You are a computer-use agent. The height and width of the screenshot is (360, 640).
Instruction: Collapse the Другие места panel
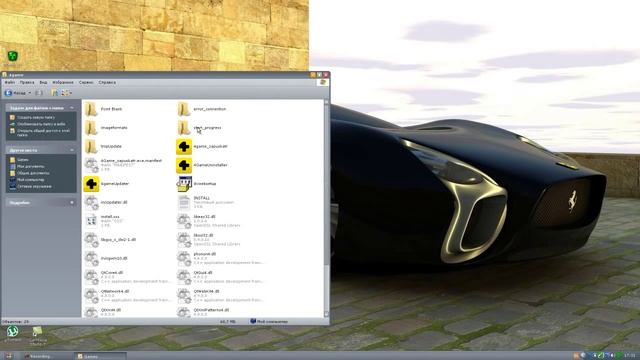pyautogui.click(x=72, y=150)
